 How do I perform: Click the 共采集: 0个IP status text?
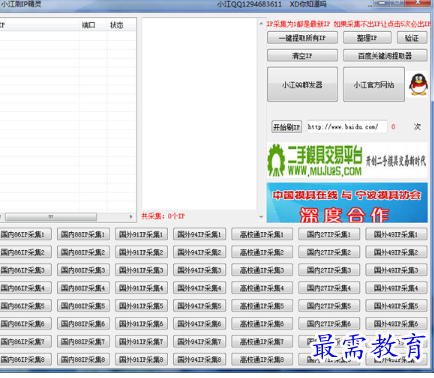[163, 216]
